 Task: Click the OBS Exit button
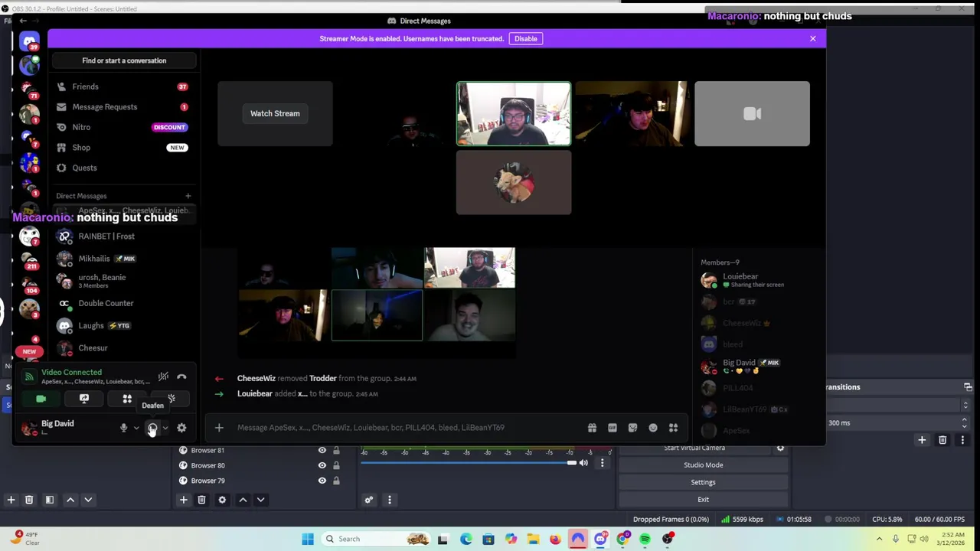[x=703, y=499]
